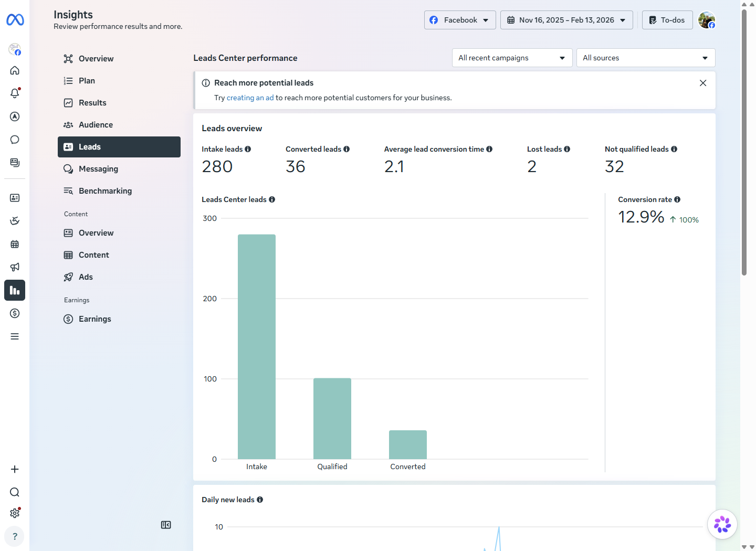Image resolution: width=756 pixels, height=551 pixels.
Task: Select Plan in sidebar
Action: coord(119,81)
